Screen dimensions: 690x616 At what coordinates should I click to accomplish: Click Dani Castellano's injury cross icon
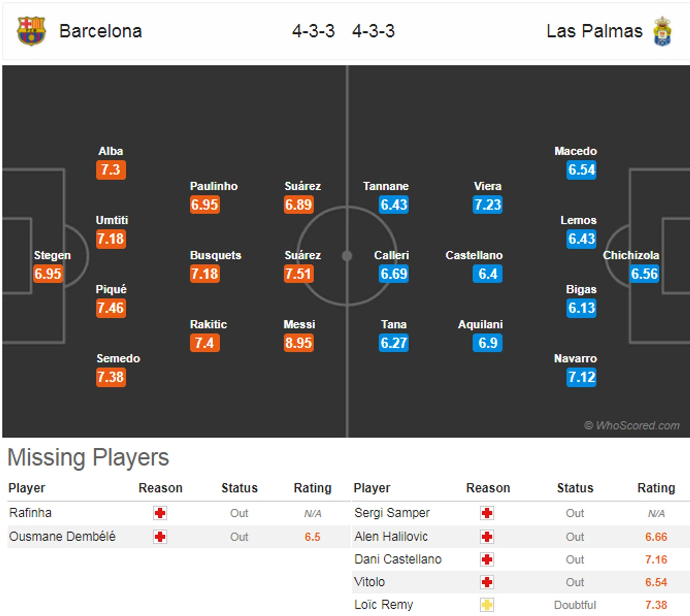point(487,559)
